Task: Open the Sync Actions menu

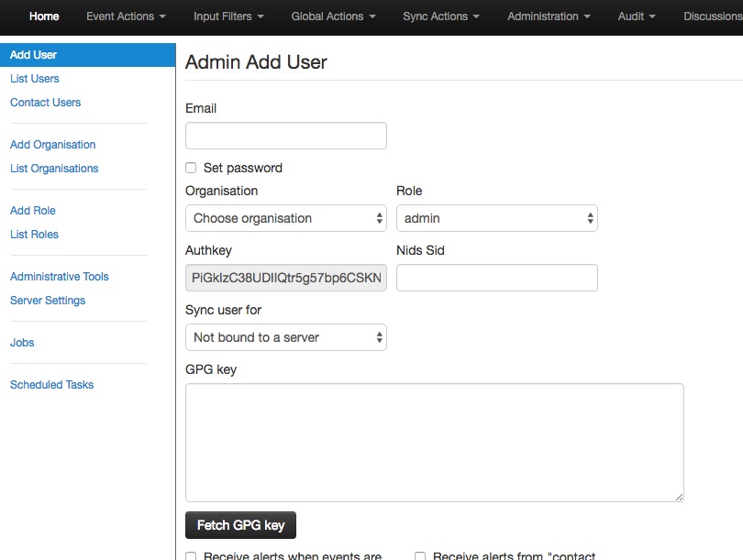Action: (x=441, y=16)
